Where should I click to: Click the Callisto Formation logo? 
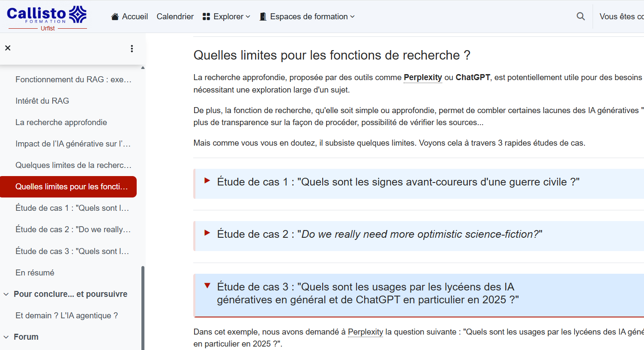click(47, 17)
